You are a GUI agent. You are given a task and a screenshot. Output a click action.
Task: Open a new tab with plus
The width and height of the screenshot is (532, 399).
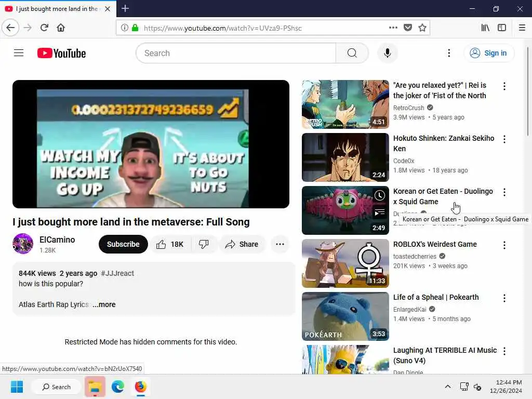coord(125,8)
